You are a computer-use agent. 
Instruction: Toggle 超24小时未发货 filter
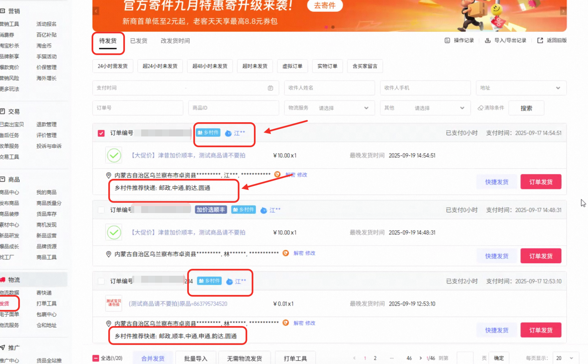tap(160, 66)
